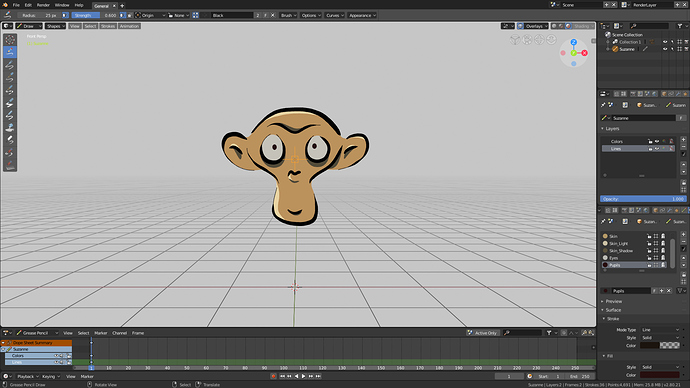
Task: Adjust the layer Opacity slider
Action: pyautogui.click(x=643, y=199)
